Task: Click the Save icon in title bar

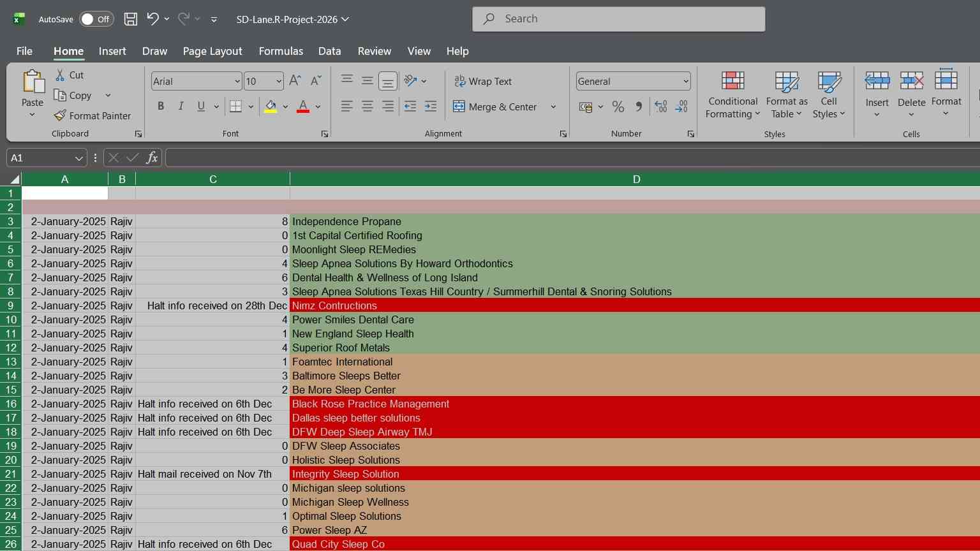Action: 131,19
